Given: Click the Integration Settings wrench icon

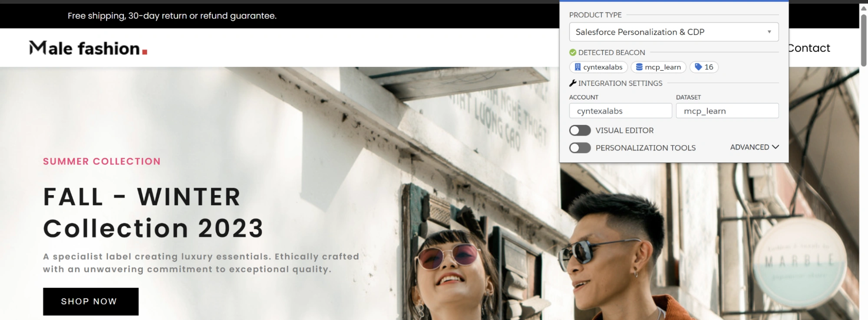Looking at the screenshot, I should [573, 83].
